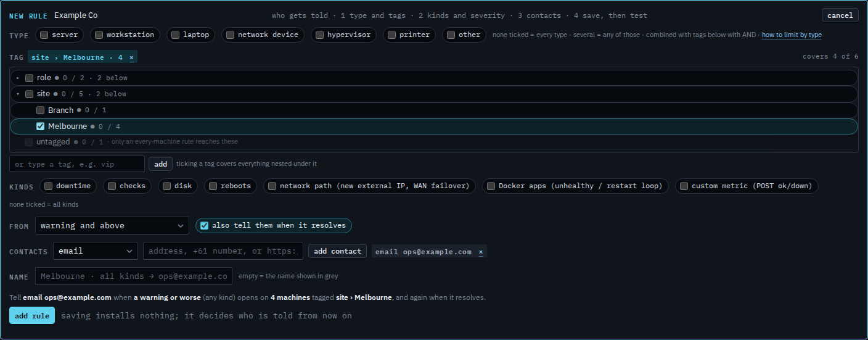Enable the Docker apps kind checkbox
Image resolution: width=868 pixels, height=340 pixels.
click(491, 186)
